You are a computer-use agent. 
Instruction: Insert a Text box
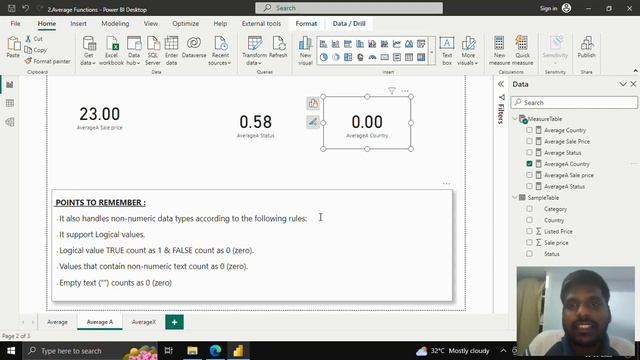(447, 51)
